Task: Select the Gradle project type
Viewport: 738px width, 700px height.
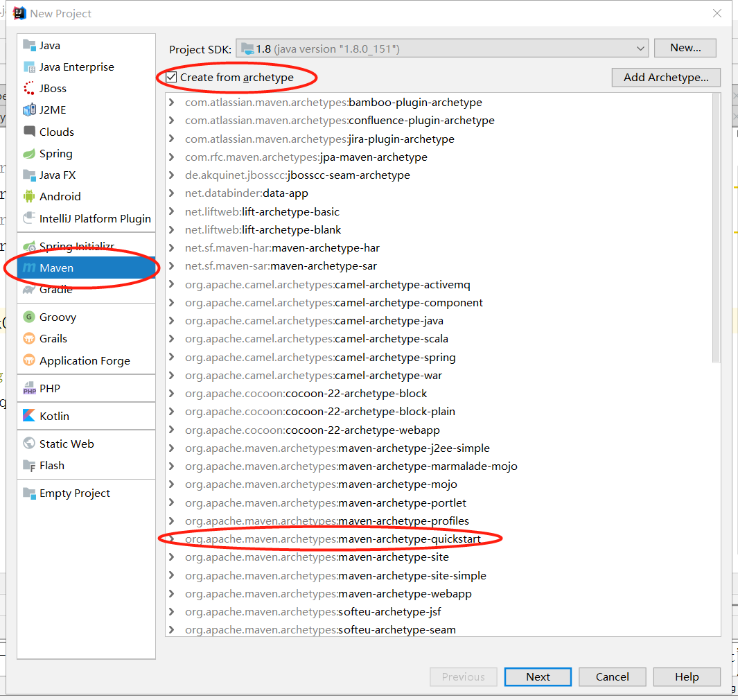Action: pos(86,290)
